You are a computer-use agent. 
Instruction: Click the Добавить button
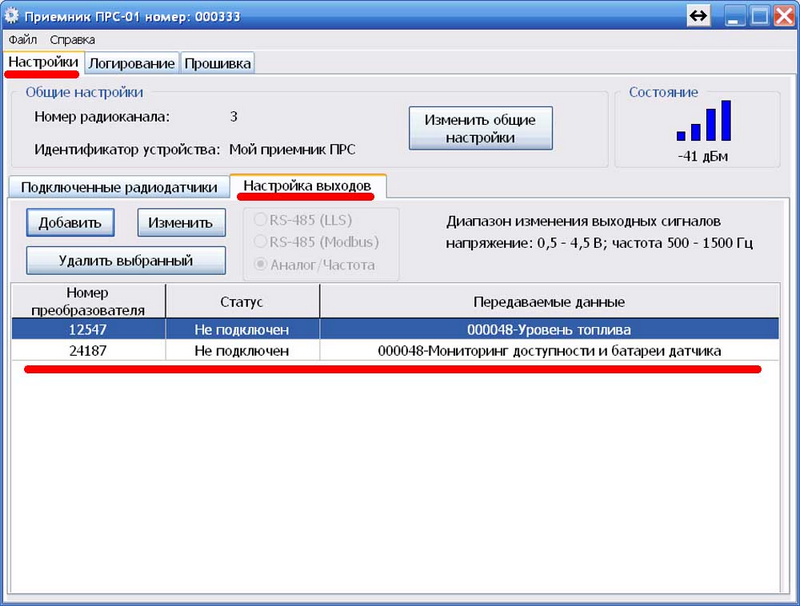pyautogui.click(x=70, y=223)
